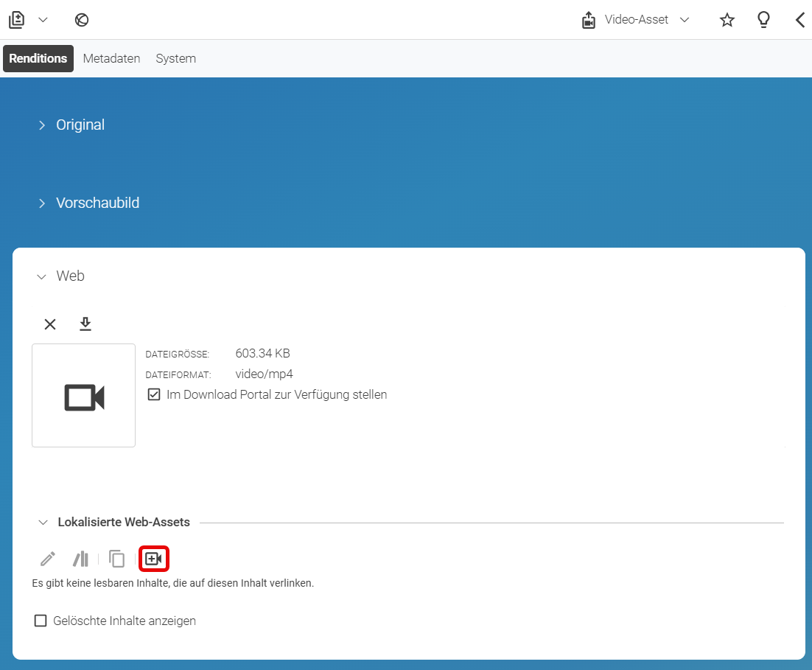This screenshot has height=670, width=812.
Task: Click the no readable contents message text
Action: click(173, 584)
